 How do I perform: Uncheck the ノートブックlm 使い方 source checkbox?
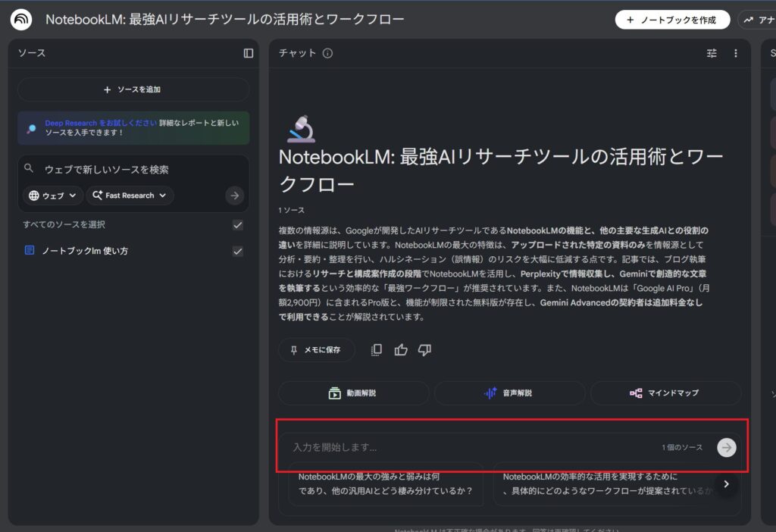click(238, 251)
